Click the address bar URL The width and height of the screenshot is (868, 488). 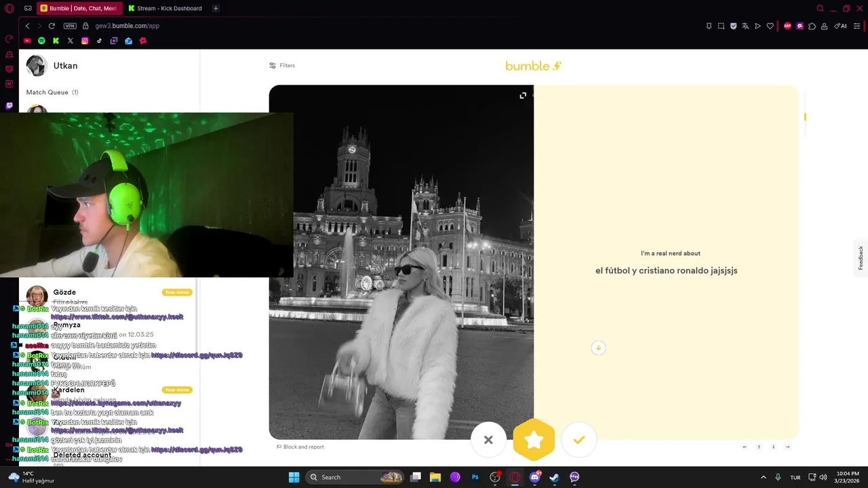pyautogui.click(x=127, y=26)
